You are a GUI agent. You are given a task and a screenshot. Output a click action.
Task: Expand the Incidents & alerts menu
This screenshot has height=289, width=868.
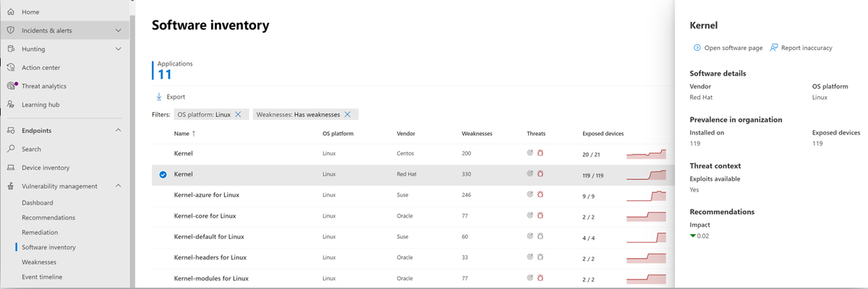pyautogui.click(x=119, y=30)
